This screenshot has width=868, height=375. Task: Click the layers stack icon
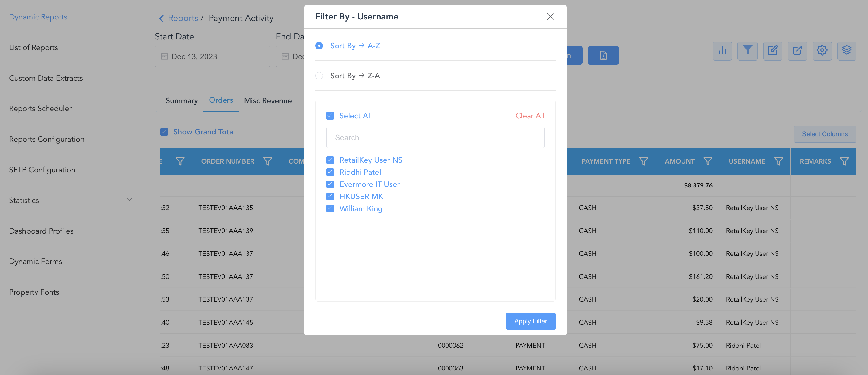click(x=846, y=51)
